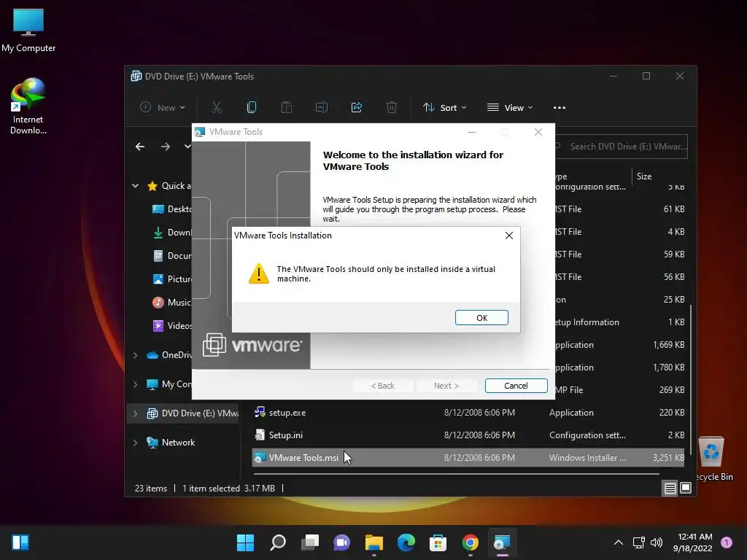Open the New menu in File Explorer

pos(163,108)
